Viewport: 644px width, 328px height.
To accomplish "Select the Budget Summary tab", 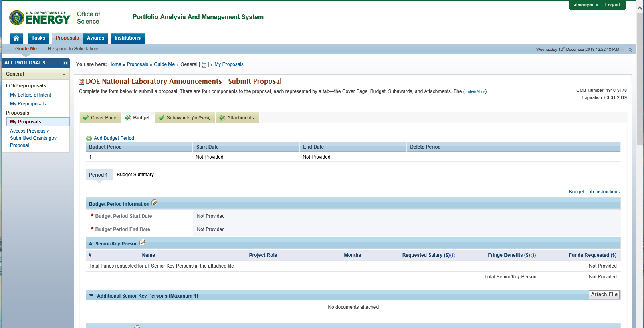I will pyautogui.click(x=135, y=175).
